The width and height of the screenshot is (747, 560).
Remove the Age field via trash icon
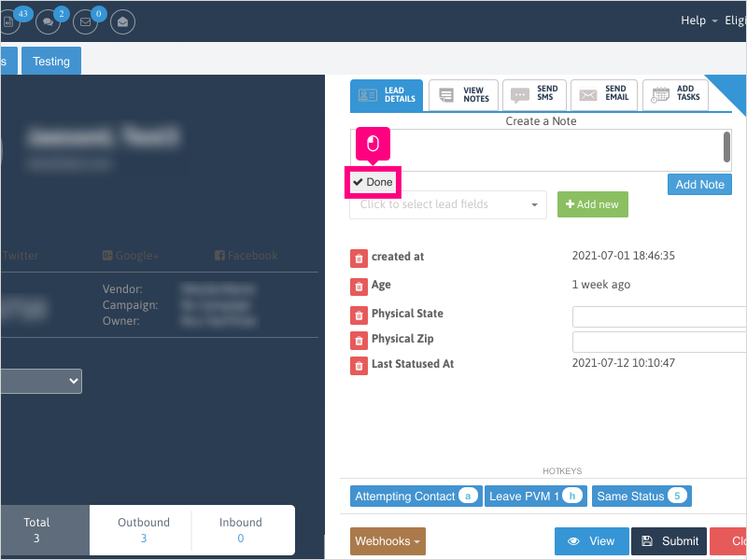click(x=359, y=287)
